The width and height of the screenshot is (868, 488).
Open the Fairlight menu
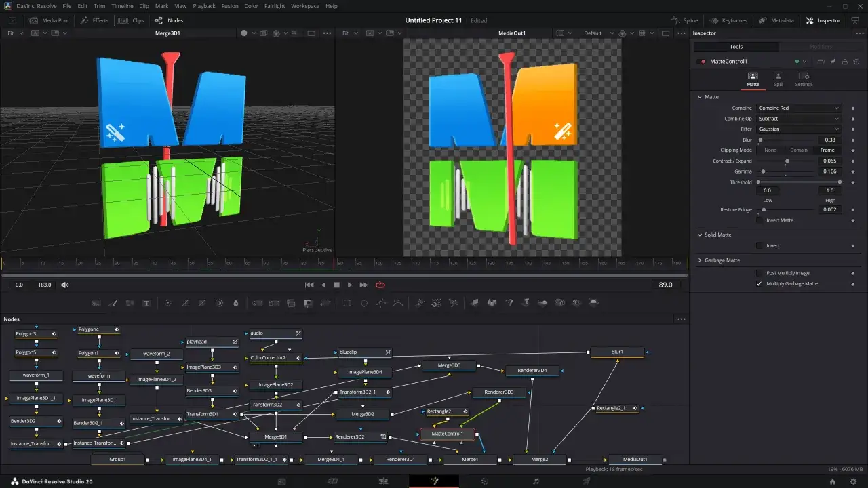[275, 6]
